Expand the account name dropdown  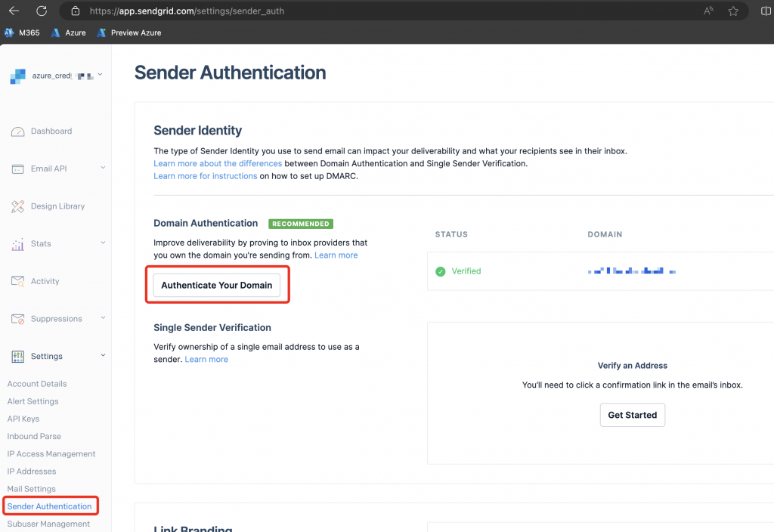(x=101, y=75)
